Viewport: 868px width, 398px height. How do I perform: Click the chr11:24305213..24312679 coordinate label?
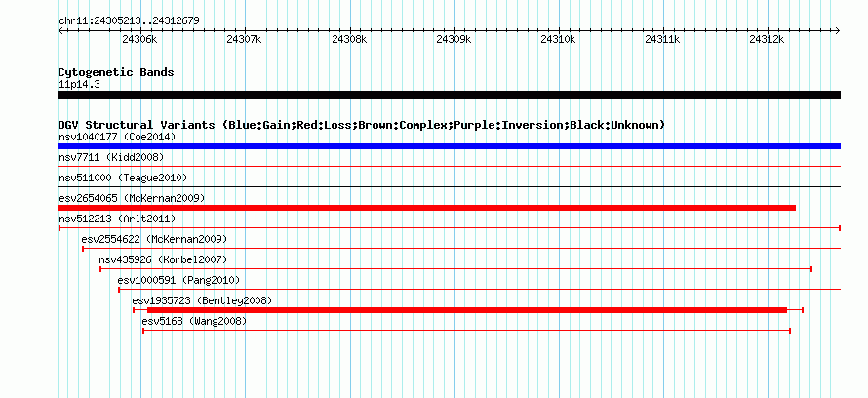coord(129,21)
